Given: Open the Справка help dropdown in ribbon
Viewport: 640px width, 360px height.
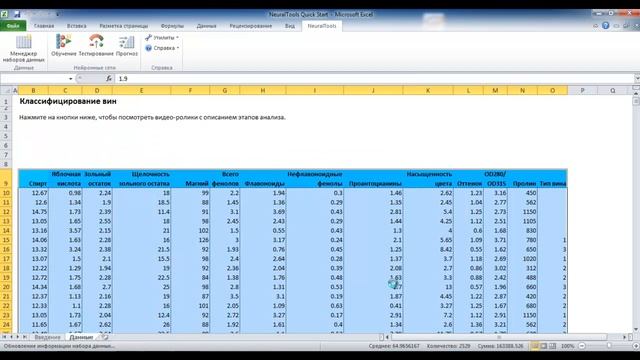Looking at the screenshot, I should [162, 48].
